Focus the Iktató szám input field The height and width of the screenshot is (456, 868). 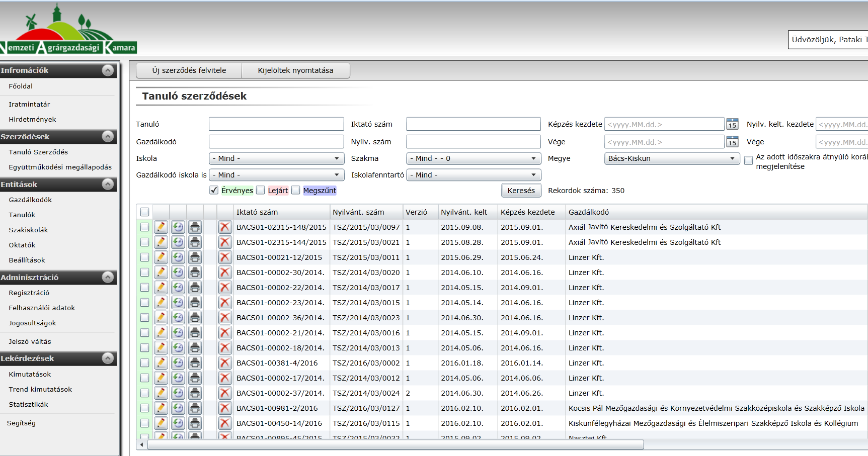(474, 124)
